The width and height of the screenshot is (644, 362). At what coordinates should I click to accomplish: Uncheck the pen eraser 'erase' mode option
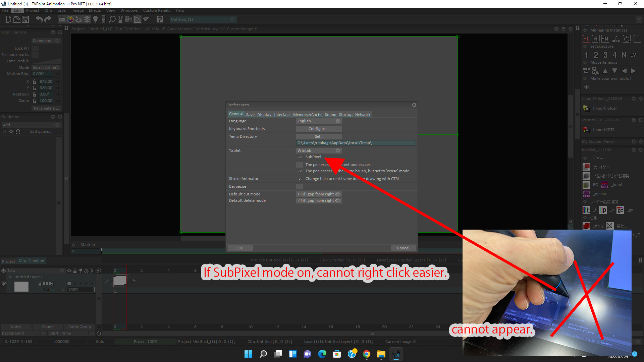point(300,171)
